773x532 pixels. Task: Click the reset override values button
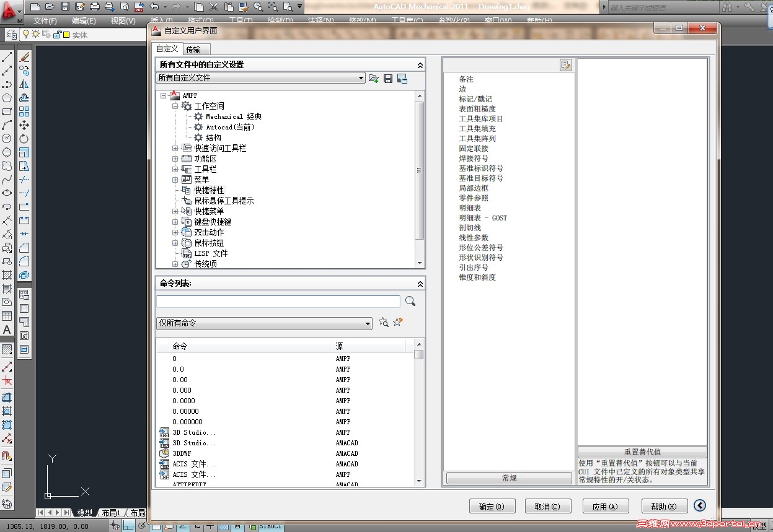[642, 452]
